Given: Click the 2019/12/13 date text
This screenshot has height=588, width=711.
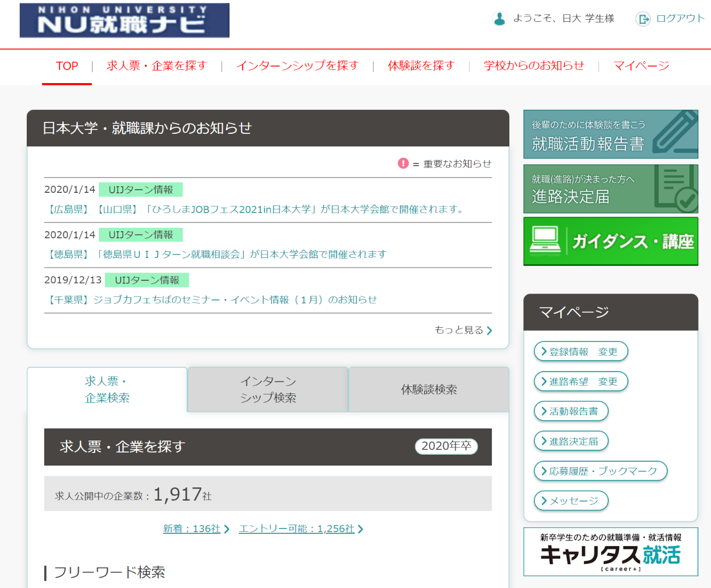Looking at the screenshot, I should [x=73, y=280].
